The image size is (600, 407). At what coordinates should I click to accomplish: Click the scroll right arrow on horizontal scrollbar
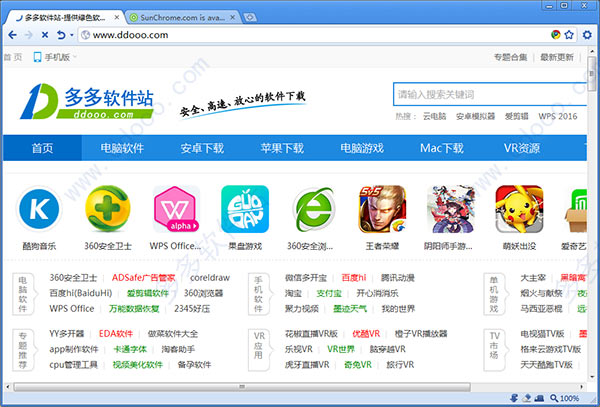pyautogui.click(x=581, y=387)
